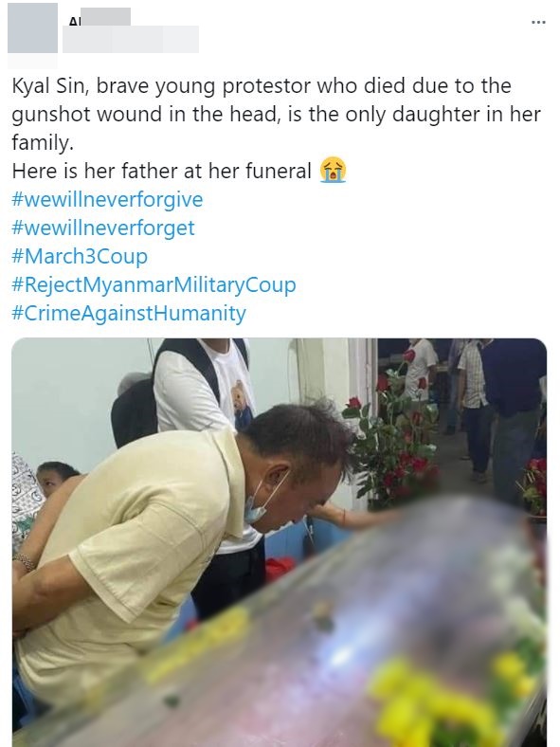Click the blurred glass coffin lid in the photo
This screenshot has height=747, width=560.
tap(334, 633)
